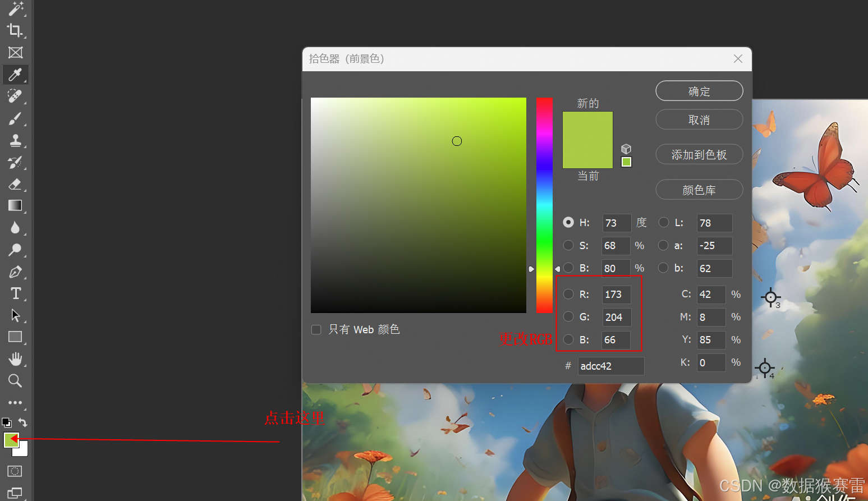Click the G field showing 204
Screen dimensions: 868x501
(x=617, y=317)
